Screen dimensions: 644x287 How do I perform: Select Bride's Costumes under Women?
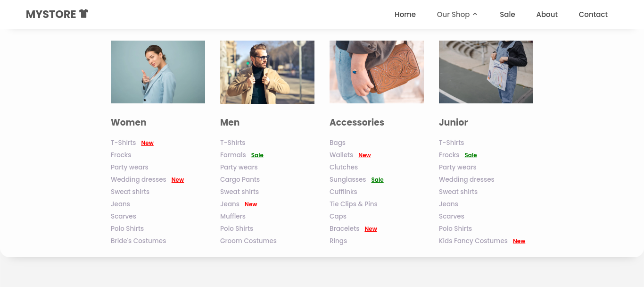pyautogui.click(x=138, y=241)
